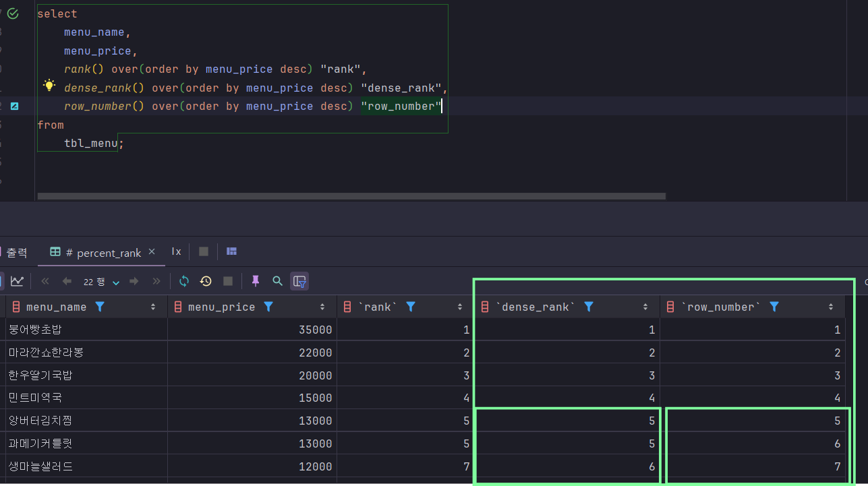Click the magnifier search icon in results toolbar
This screenshot has height=486, width=868.
277,281
